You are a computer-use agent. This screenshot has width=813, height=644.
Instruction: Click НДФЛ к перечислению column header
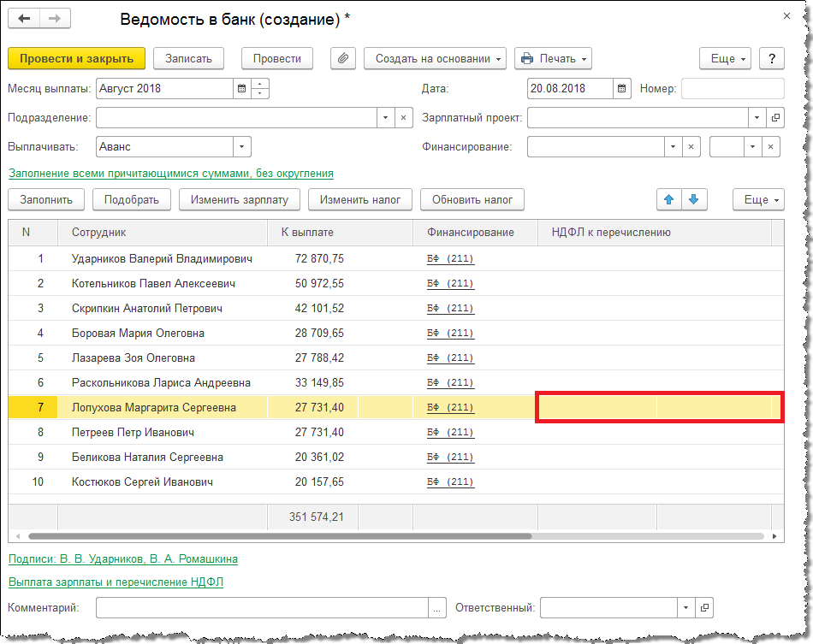pyautogui.click(x=655, y=233)
